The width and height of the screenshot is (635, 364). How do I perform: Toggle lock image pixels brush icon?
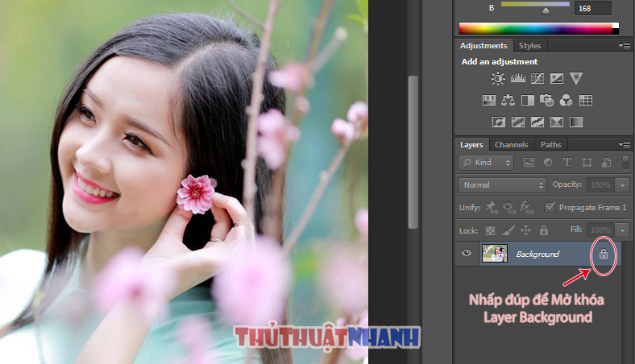508,230
